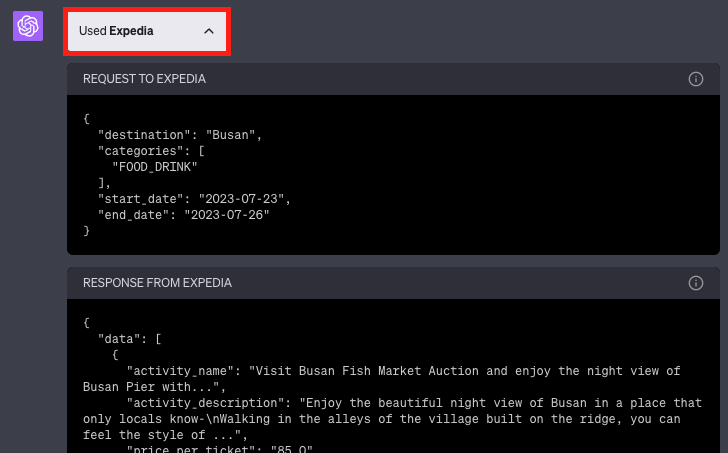Screen dimensions: 728x453
Task: Open info icon for Response from Expedia
Action: click(x=696, y=283)
